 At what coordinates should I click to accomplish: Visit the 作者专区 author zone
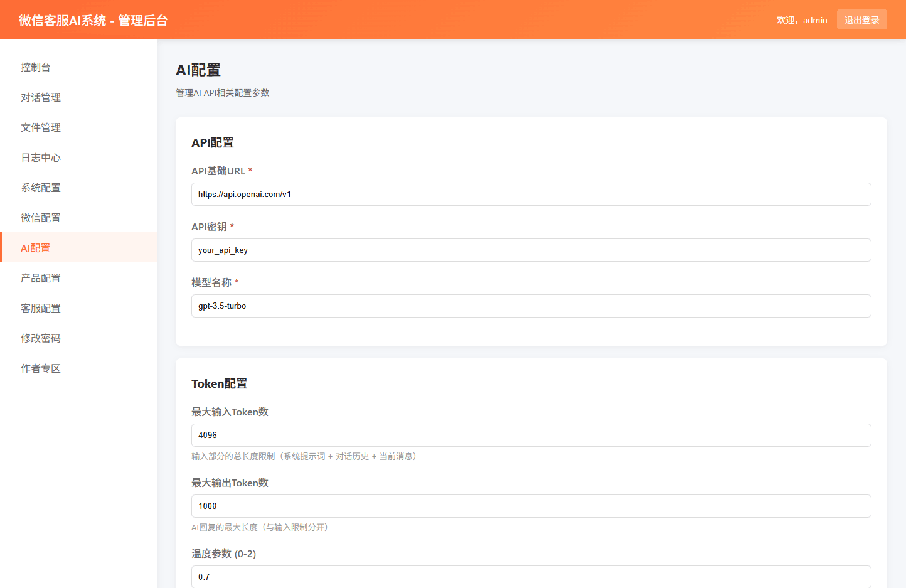click(x=40, y=368)
